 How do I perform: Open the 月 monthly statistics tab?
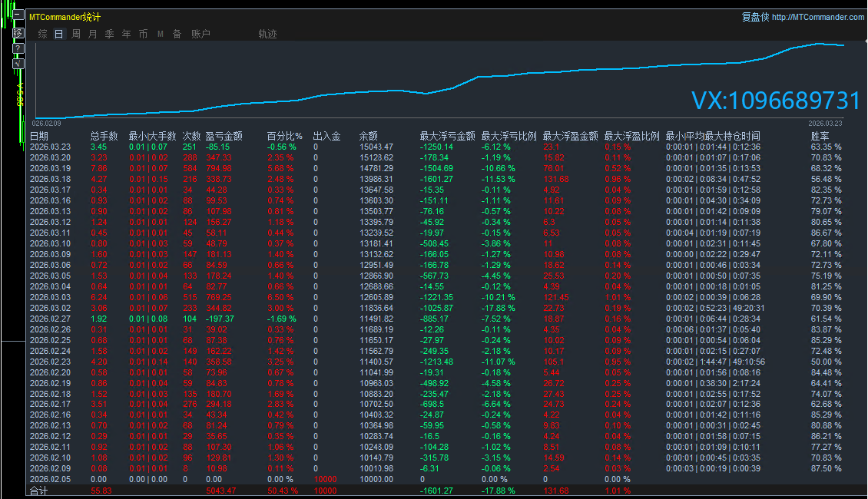coord(93,34)
